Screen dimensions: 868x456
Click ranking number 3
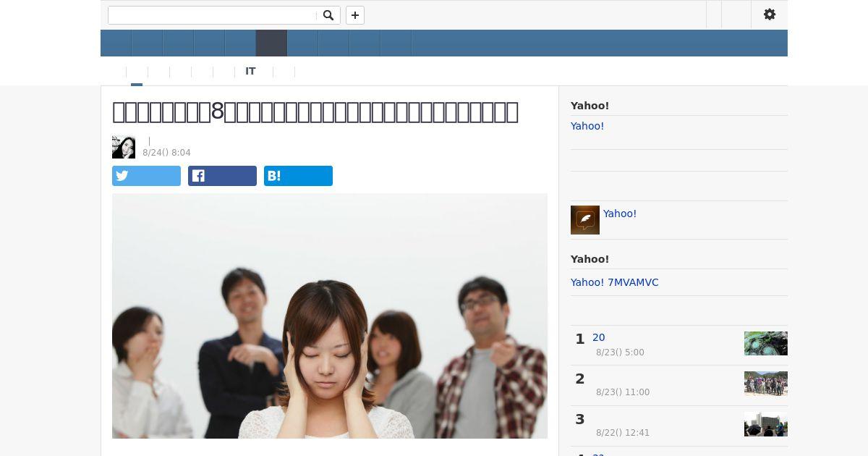pyautogui.click(x=580, y=420)
